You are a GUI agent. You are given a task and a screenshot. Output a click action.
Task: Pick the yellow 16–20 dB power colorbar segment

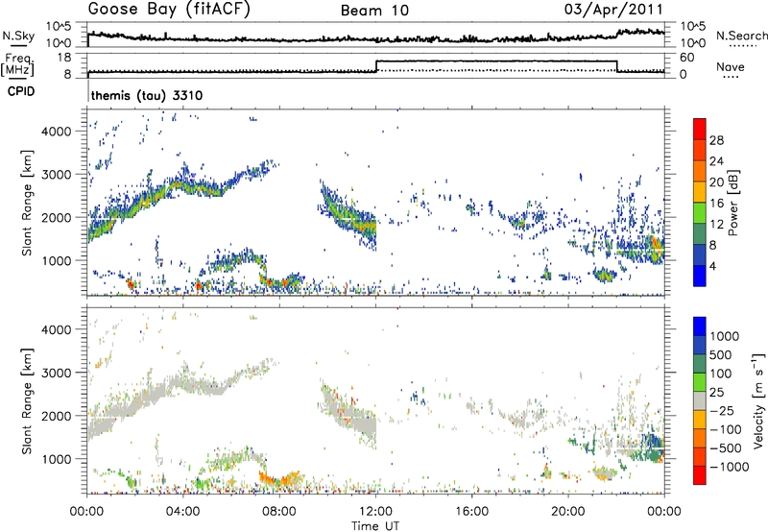700,192
